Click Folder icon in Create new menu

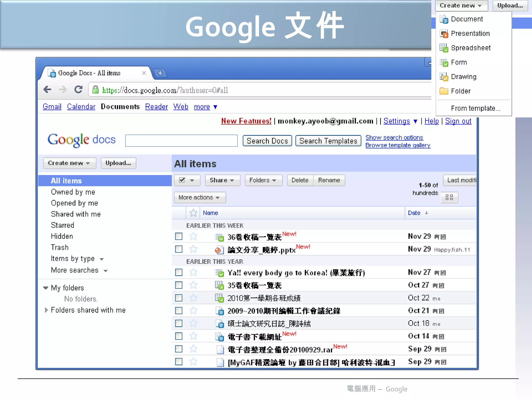coord(444,91)
